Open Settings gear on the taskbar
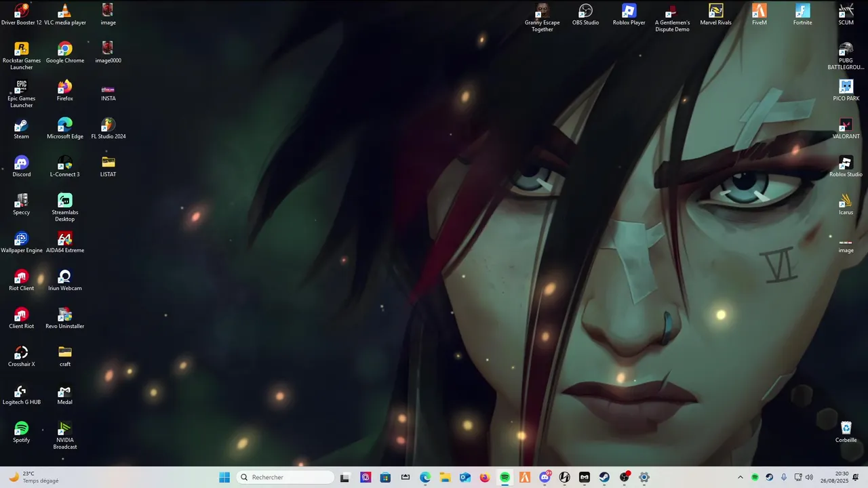The image size is (868, 488). [x=644, y=477]
